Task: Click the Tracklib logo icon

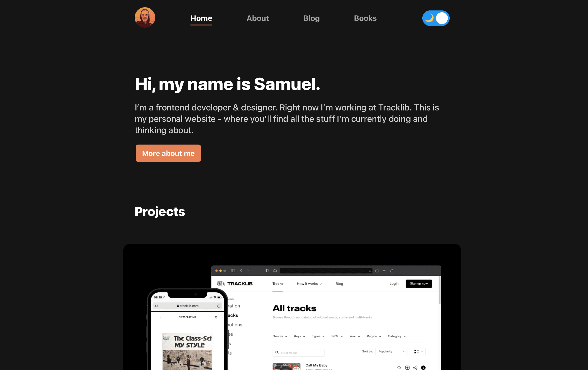Action: [220, 283]
